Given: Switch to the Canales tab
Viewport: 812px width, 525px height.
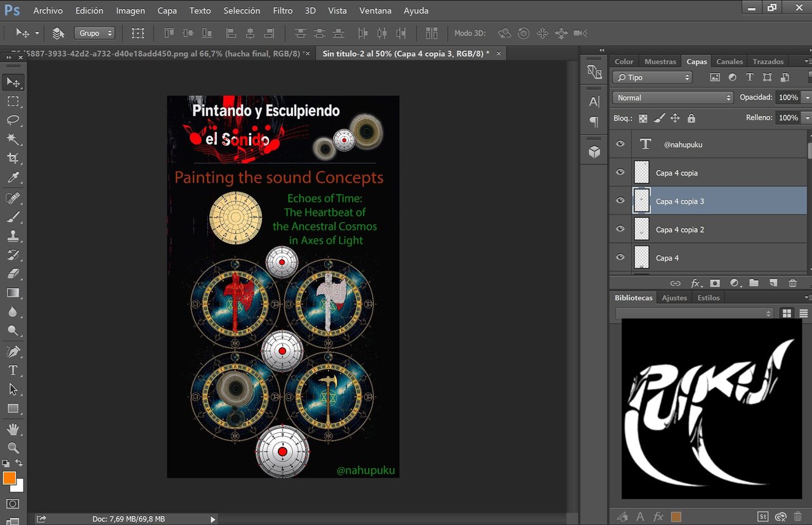Looking at the screenshot, I should pos(730,62).
